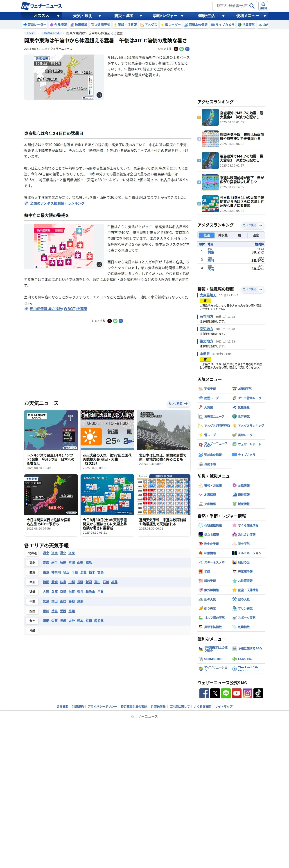Click もっと見る beside アメダスランキング heading

click(253, 225)
